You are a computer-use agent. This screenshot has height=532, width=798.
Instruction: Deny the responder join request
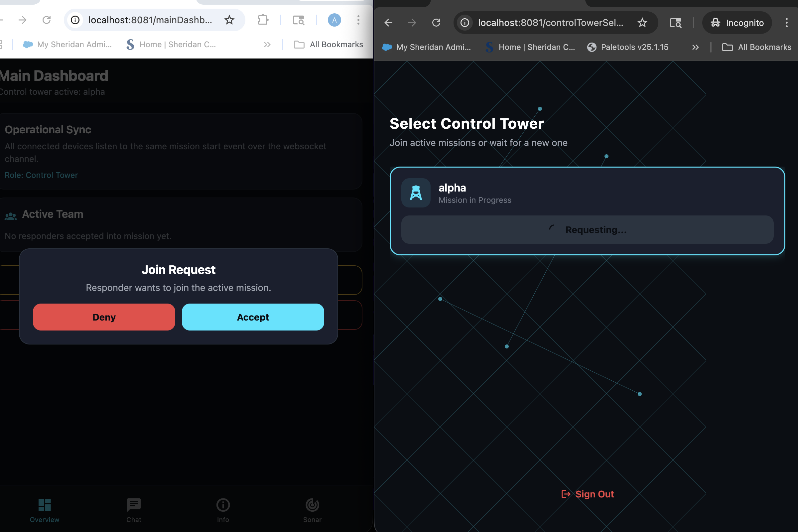tap(104, 317)
